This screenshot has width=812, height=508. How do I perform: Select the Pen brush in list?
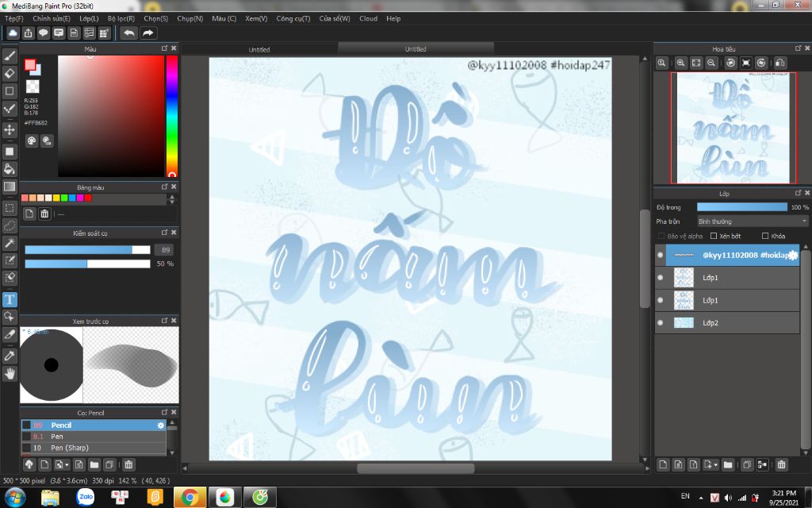pyautogui.click(x=94, y=437)
